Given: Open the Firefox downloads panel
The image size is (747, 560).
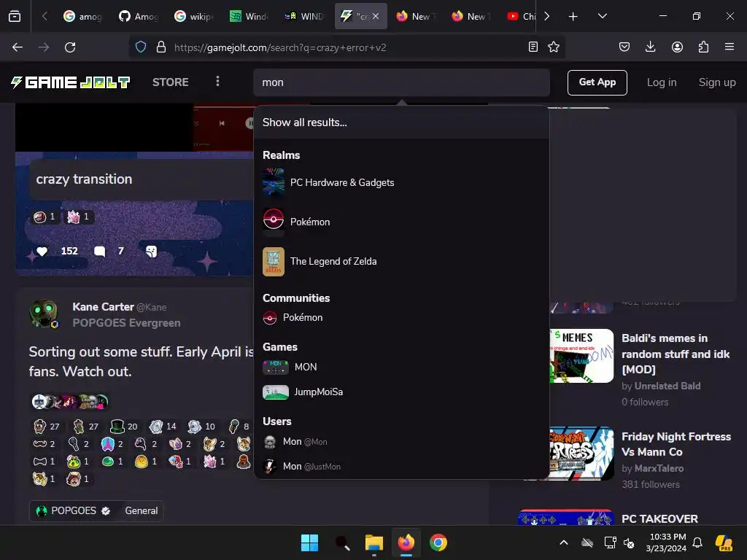Looking at the screenshot, I should coord(650,47).
